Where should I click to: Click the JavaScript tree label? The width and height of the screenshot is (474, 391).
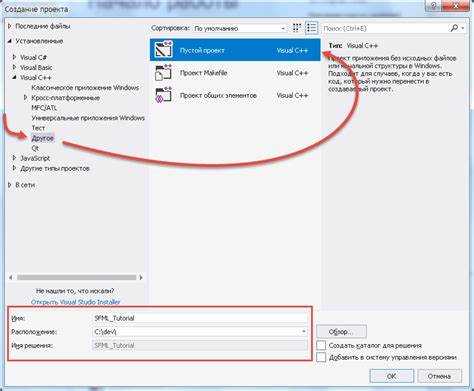tap(35, 158)
